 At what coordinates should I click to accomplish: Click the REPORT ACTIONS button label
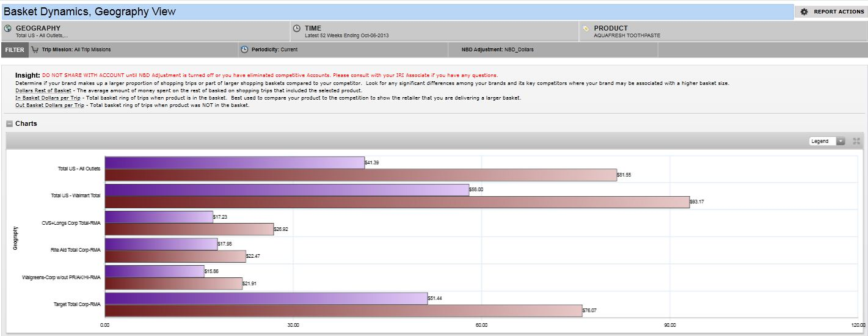[838, 12]
